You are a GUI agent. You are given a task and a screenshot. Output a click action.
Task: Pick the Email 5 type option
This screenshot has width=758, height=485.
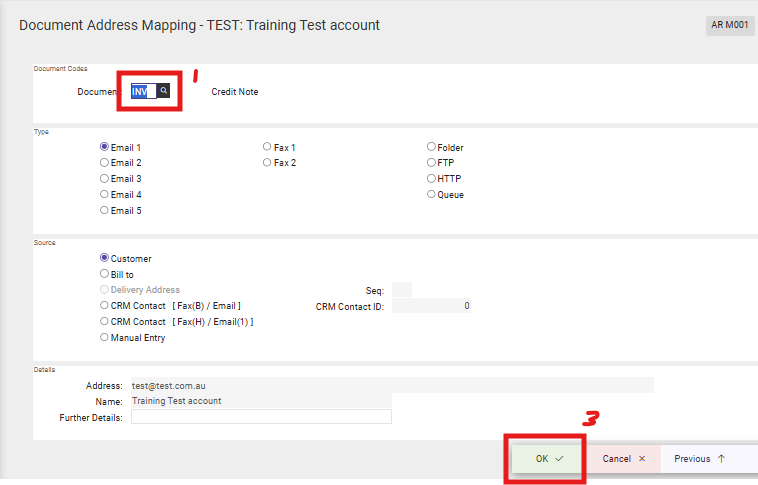coord(105,211)
